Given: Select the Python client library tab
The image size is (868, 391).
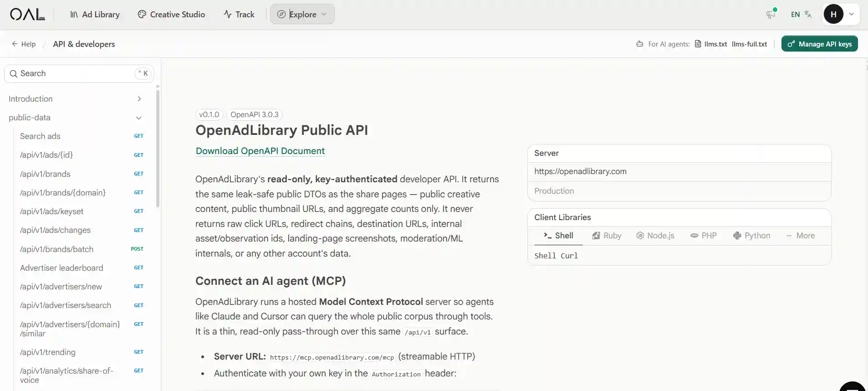Looking at the screenshot, I should click(x=752, y=236).
